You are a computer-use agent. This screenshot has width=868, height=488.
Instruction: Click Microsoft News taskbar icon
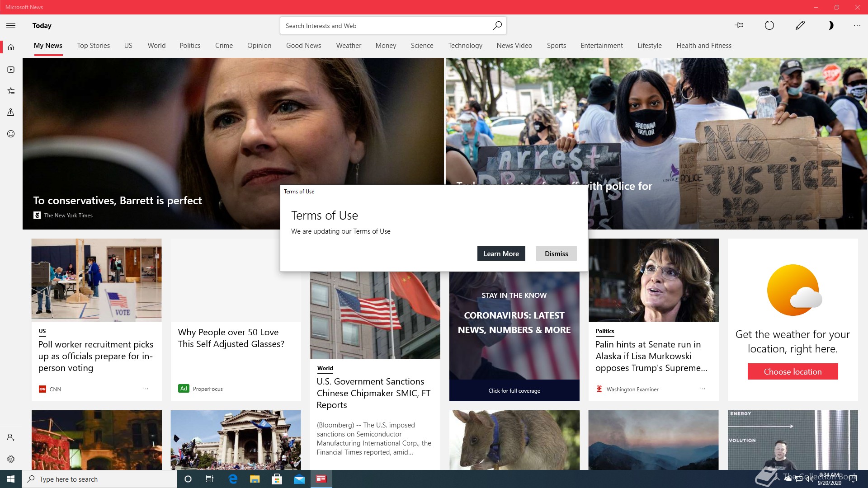pos(321,479)
